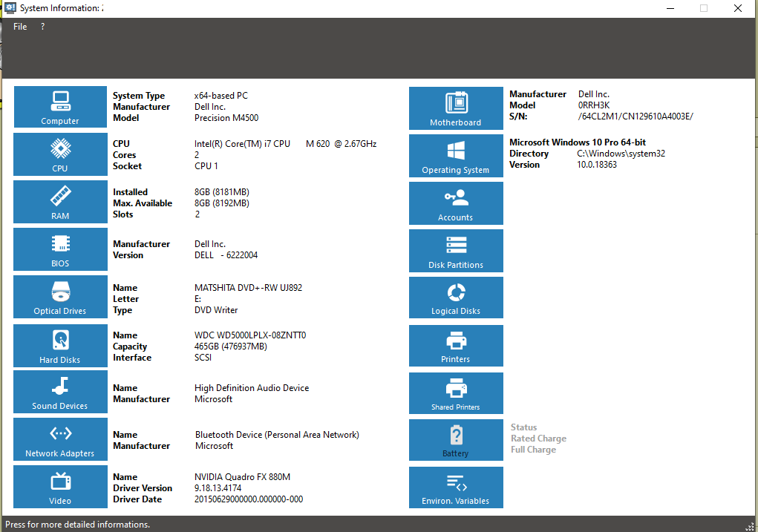Click the 'Rated Charge' battery label
758x532 pixels.
tap(538, 439)
